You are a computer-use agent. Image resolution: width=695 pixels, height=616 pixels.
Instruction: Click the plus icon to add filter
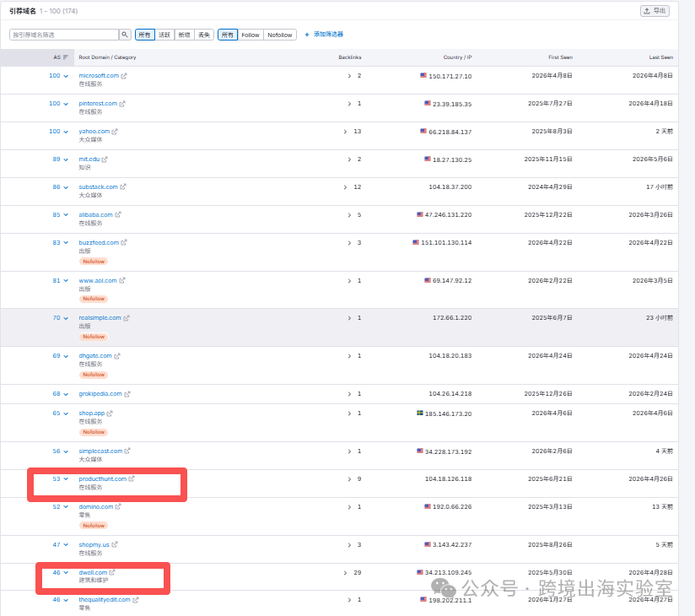pos(307,35)
